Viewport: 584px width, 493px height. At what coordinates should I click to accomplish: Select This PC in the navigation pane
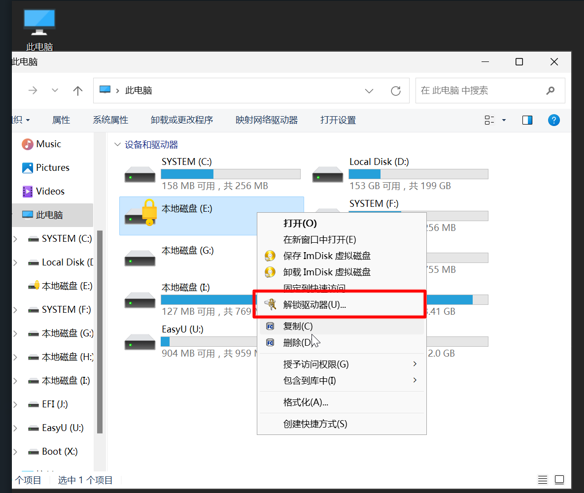tap(53, 215)
